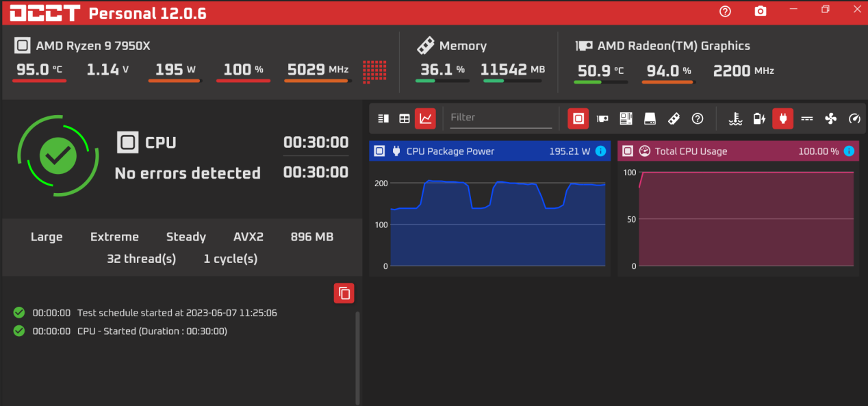This screenshot has height=406, width=868.
Task: Open info for Total CPU Usage
Action: tap(849, 151)
